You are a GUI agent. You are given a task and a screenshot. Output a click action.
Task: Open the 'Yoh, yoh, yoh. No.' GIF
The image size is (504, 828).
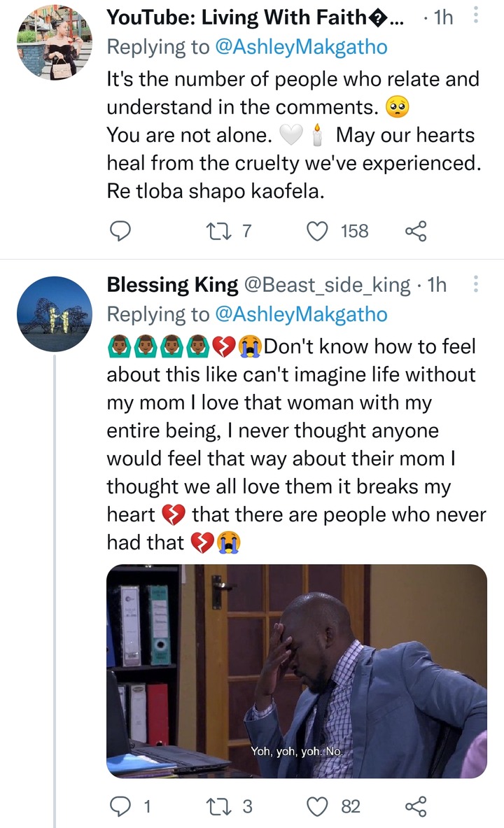coord(296,671)
